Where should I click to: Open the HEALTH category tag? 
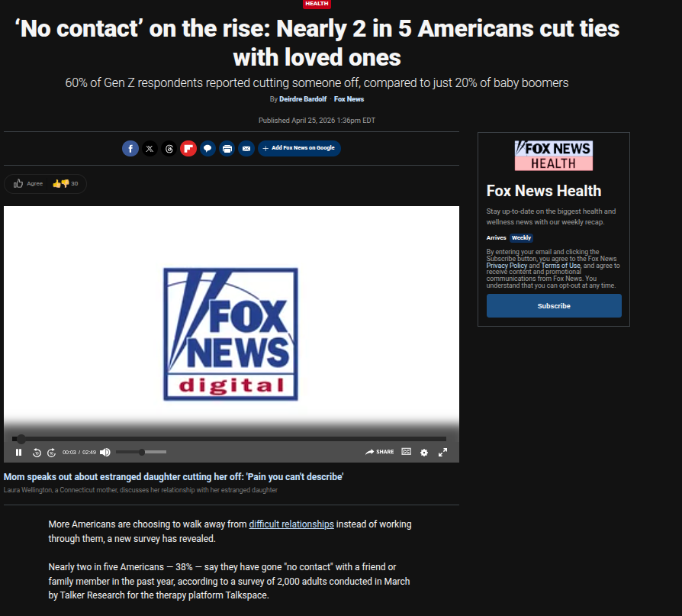317,4
